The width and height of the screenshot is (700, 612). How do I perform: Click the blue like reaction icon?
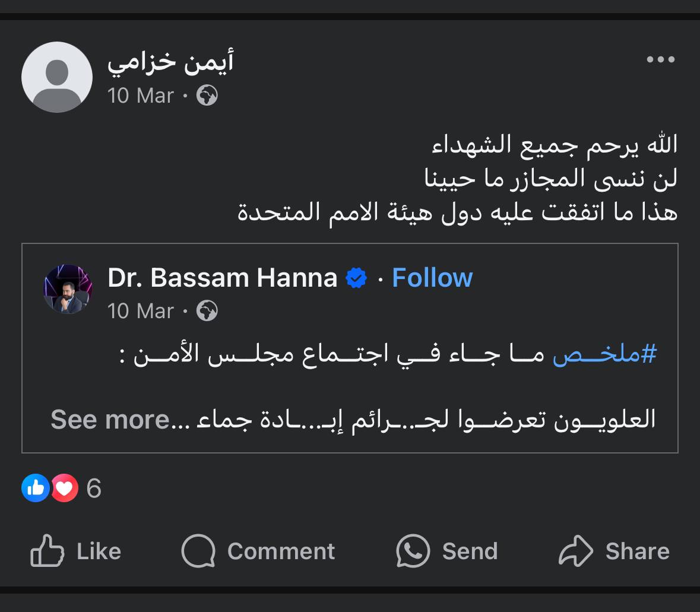tap(36, 488)
